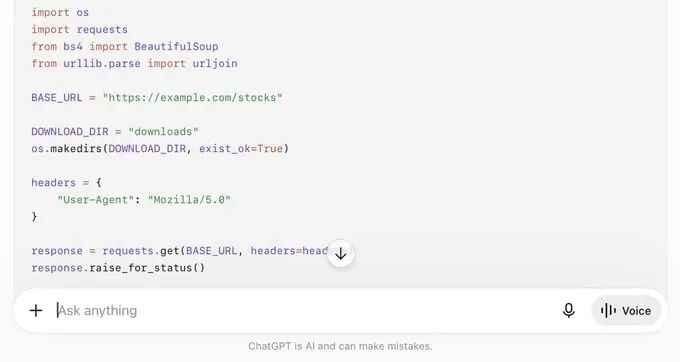This screenshot has height=362, width=680.
Task: Click the BASE_URL assignment line
Action: click(x=157, y=98)
